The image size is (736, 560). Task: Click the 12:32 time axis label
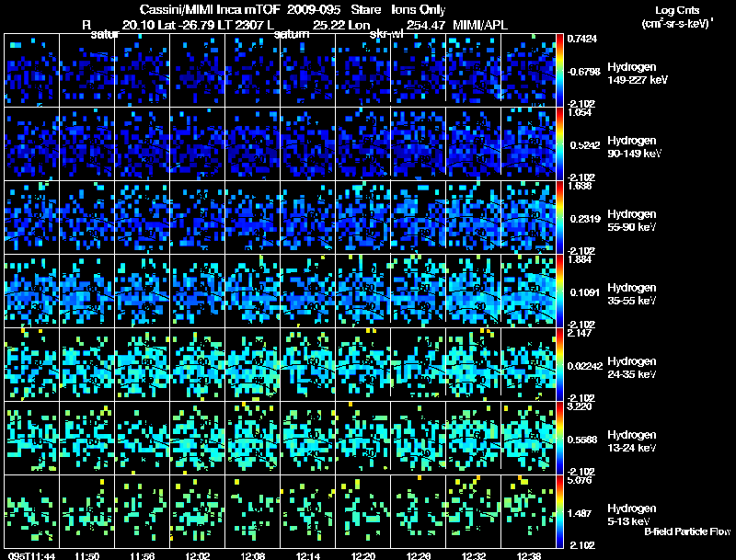tap(473, 556)
